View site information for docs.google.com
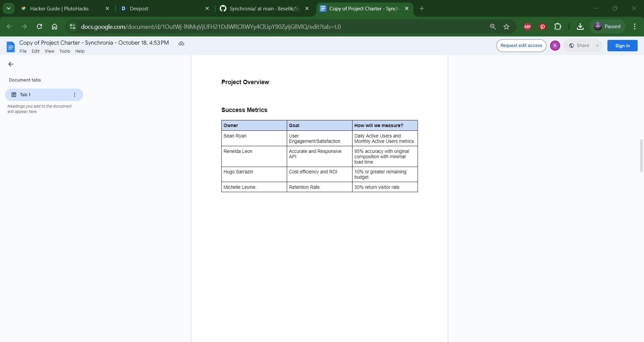The height and width of the screenshot is (342, 644). [x=72, y=26]
